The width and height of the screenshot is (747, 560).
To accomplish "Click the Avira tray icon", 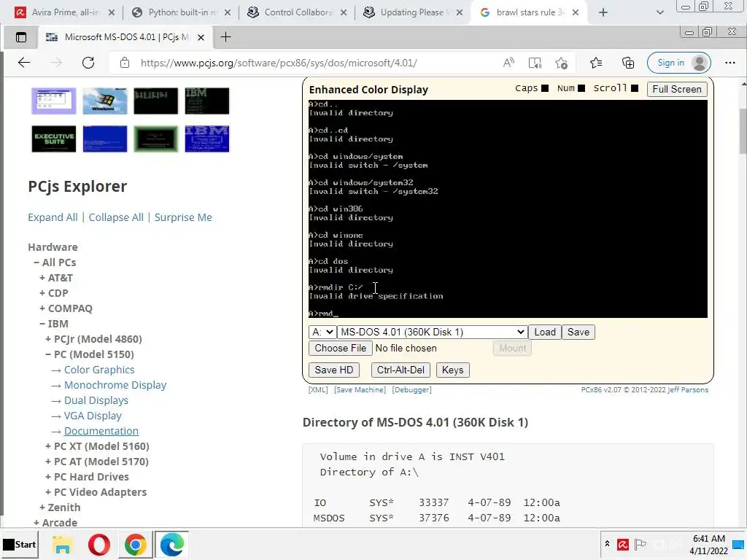I will point(623,544).
